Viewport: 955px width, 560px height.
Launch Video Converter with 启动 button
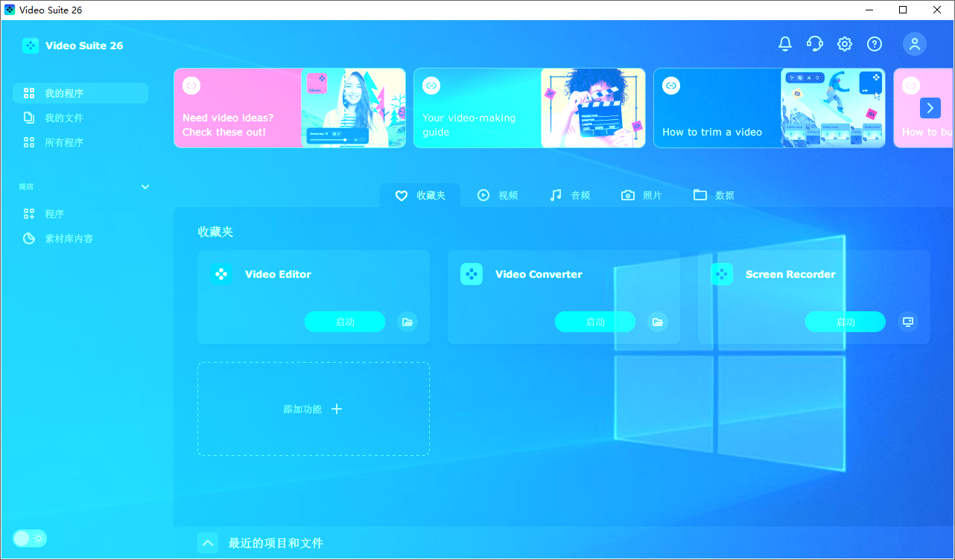[595, 322]
